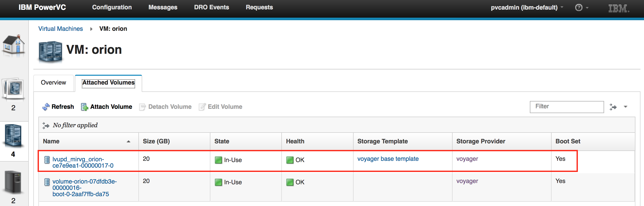This screenshot has height=206, width=644.
Task: Open the dropdown arrow beside the filter field
Action: pyautogui.click(x=625, y=107)
